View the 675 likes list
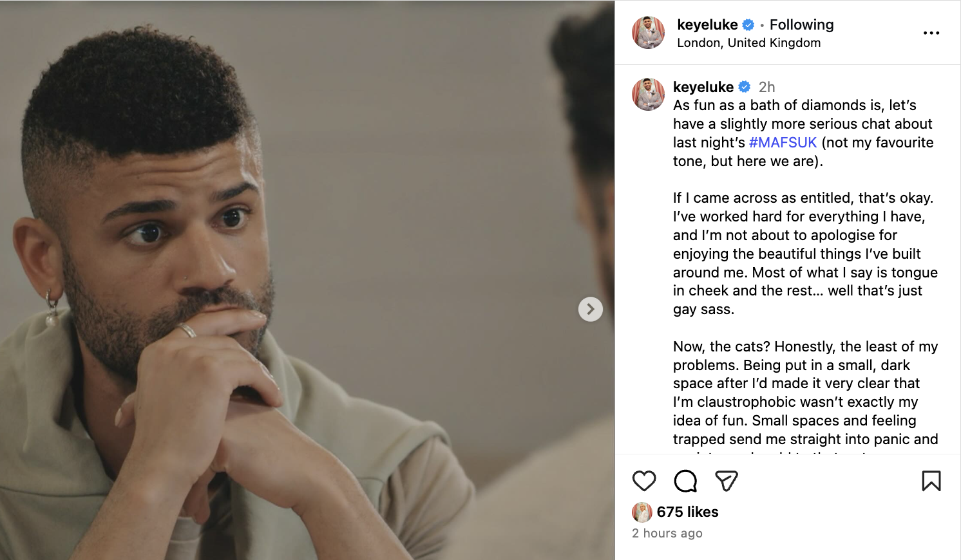Image resolution: width=961 pixels, height=560 pixels. [687, 512]
